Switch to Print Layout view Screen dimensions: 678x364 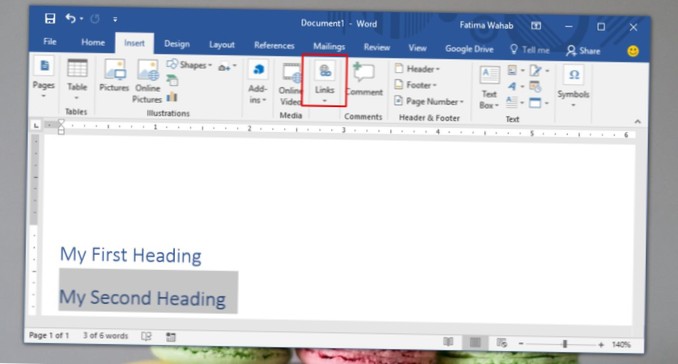pos(475,343)
